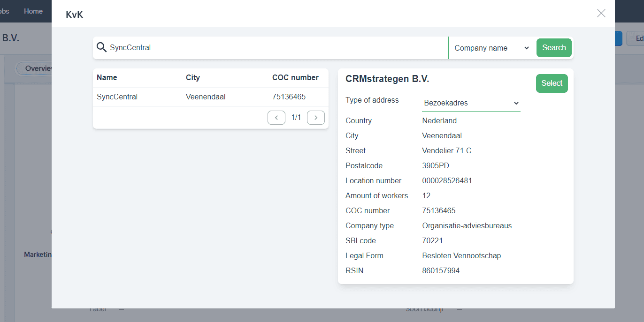Screen dimensions: 644x322
Task: Select the SyncCentral result row
Action: [211, 97]
